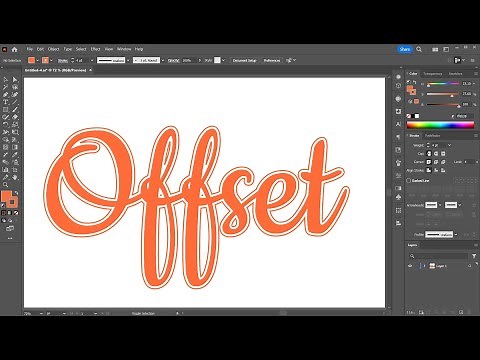
Task: Open graphic Style dropdown in control bar
Action: 223,60
